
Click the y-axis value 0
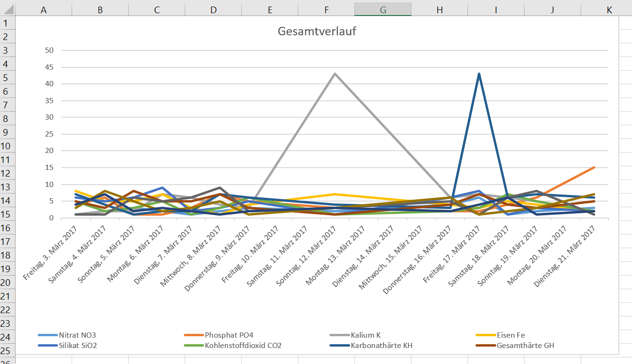(x=52, y=218)
